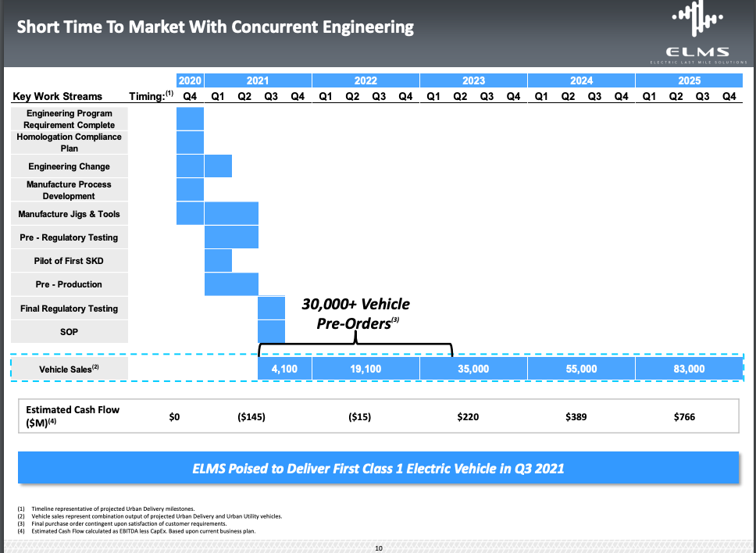This screenshot has height=553, width=756.
Task: Select the Engineering Change work stream label
Action: tap(70, 166)
